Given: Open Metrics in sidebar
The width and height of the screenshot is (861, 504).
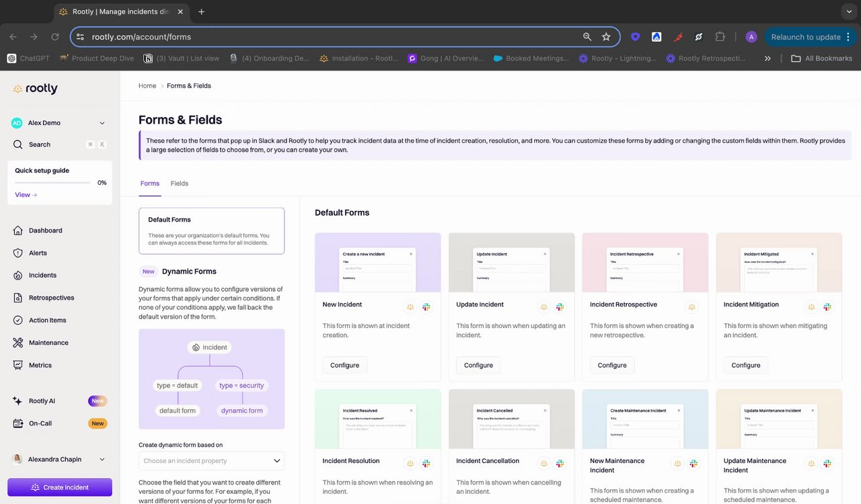Looking at the screenshot, I should (40, 366).
